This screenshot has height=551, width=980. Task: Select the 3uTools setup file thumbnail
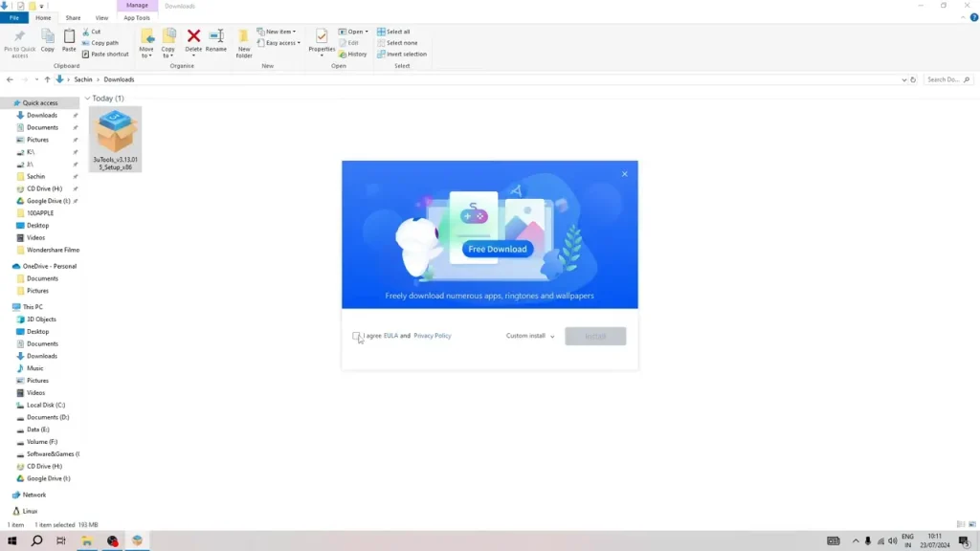point(115,139)
